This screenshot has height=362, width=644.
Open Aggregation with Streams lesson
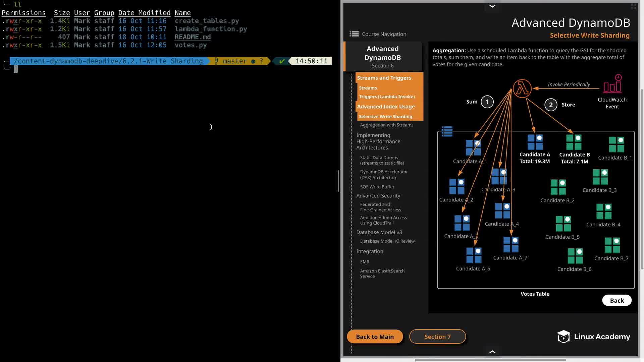tap(386, 125)
